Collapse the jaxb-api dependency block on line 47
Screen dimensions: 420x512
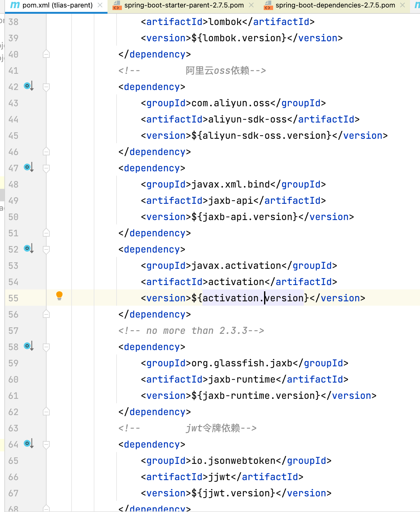pos(46,168)
